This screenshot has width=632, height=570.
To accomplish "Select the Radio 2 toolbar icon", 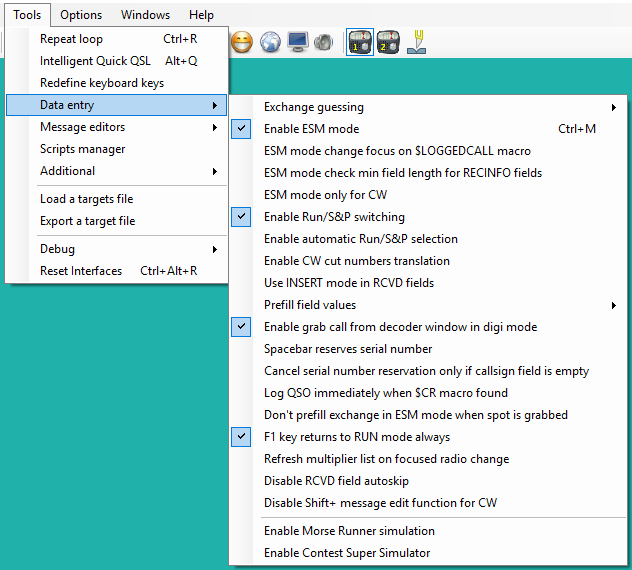I will coord(388,42).
